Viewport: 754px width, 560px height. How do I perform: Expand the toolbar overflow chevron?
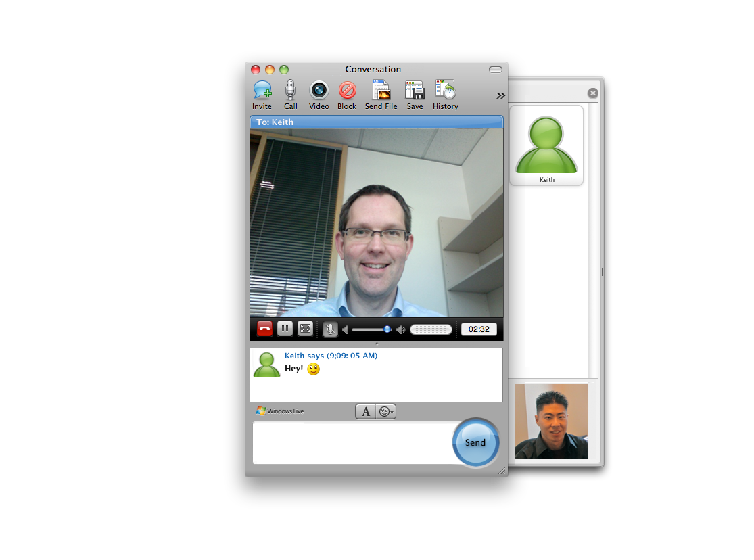(x=500, y=95)
